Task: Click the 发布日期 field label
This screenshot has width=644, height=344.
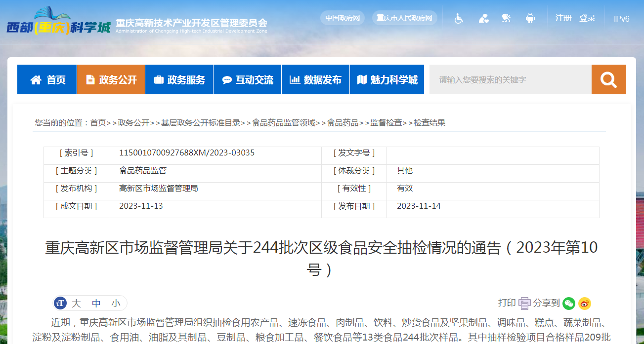Action: 354,206
